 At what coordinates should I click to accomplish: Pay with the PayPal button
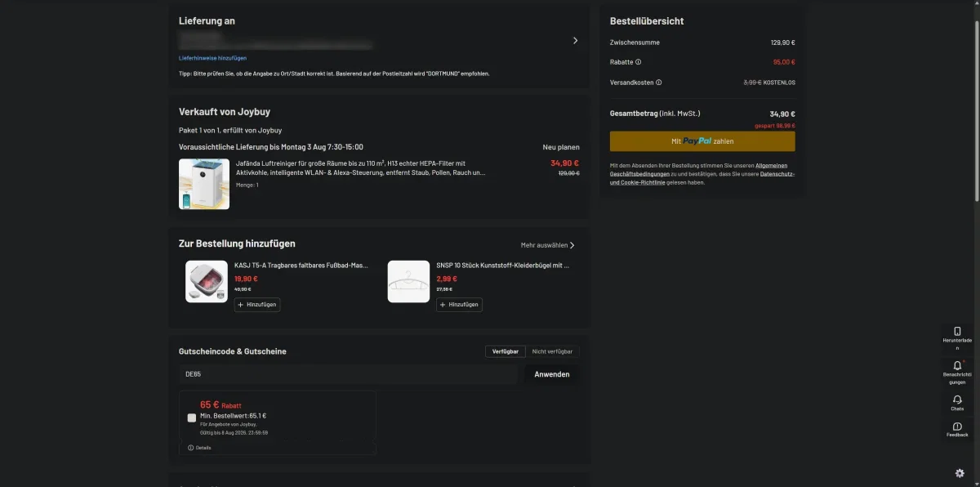tap(702, 141)
